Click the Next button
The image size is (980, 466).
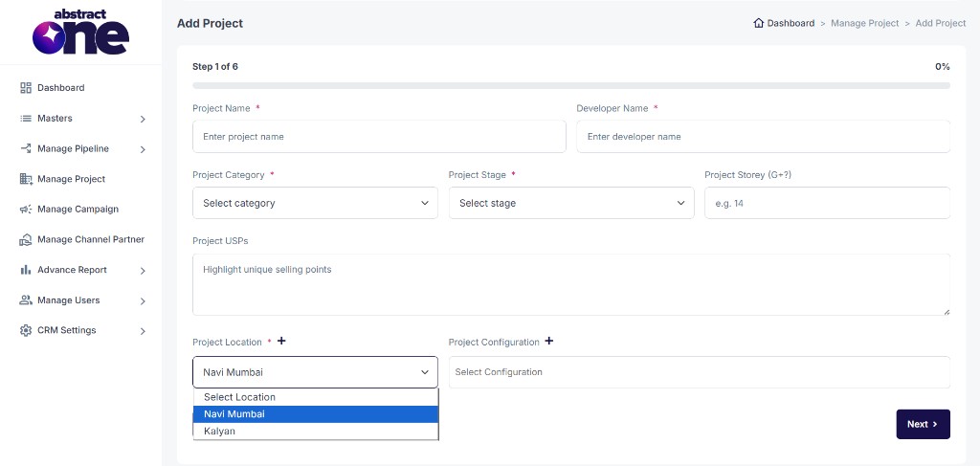point(924,424)
